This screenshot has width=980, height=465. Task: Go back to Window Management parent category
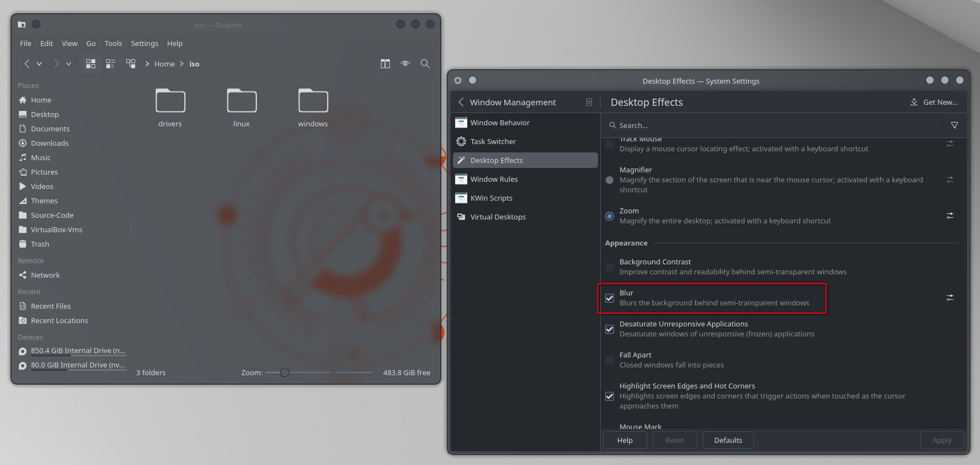[x=461, y=102]
